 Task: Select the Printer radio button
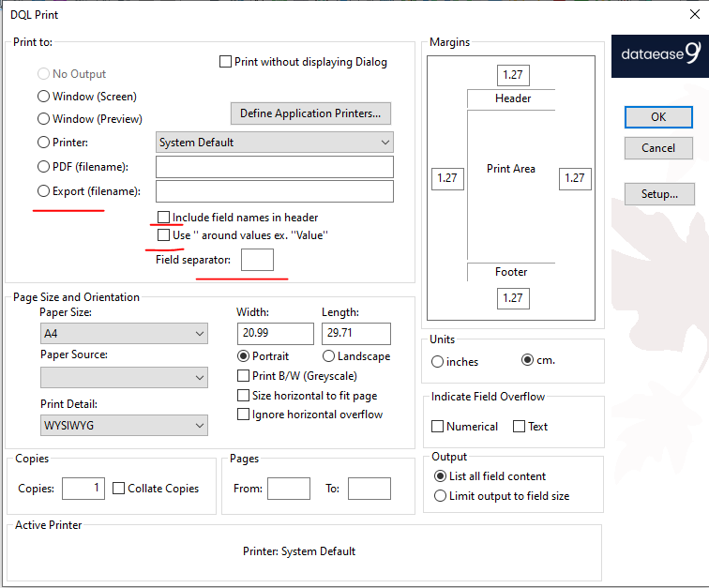43,143
